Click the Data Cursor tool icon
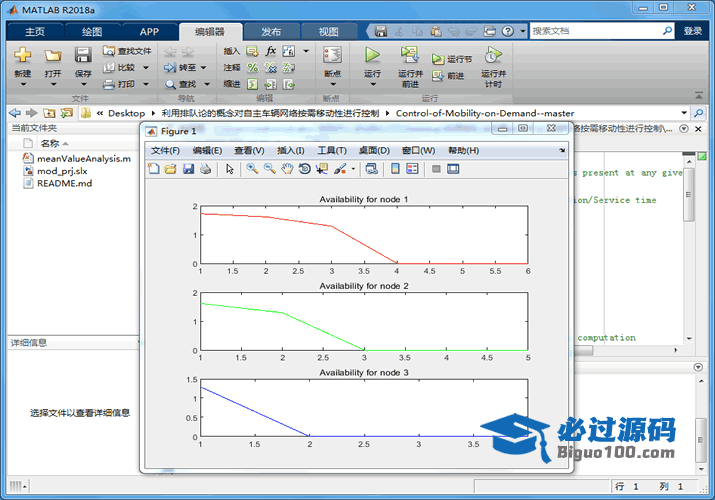Screen dimensions: 715x500 321,169
